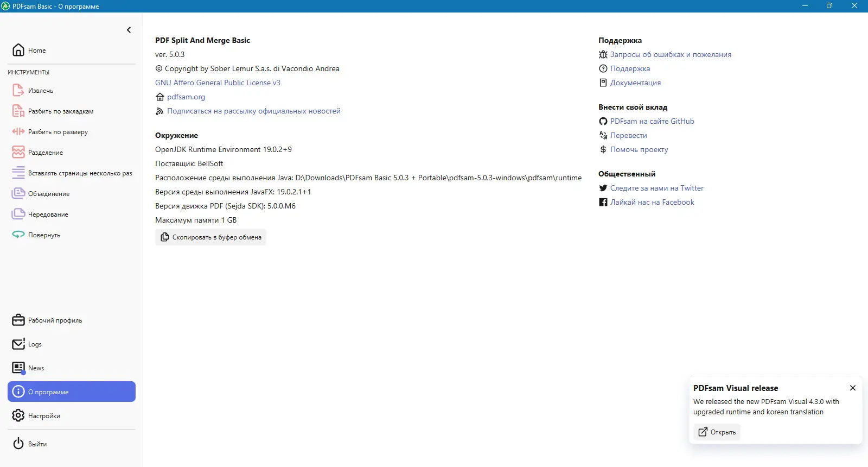Image resolution: width=868 pixels, height=467 pixels.
Task: Click the Помочь проекту link text
Action: 639,149
